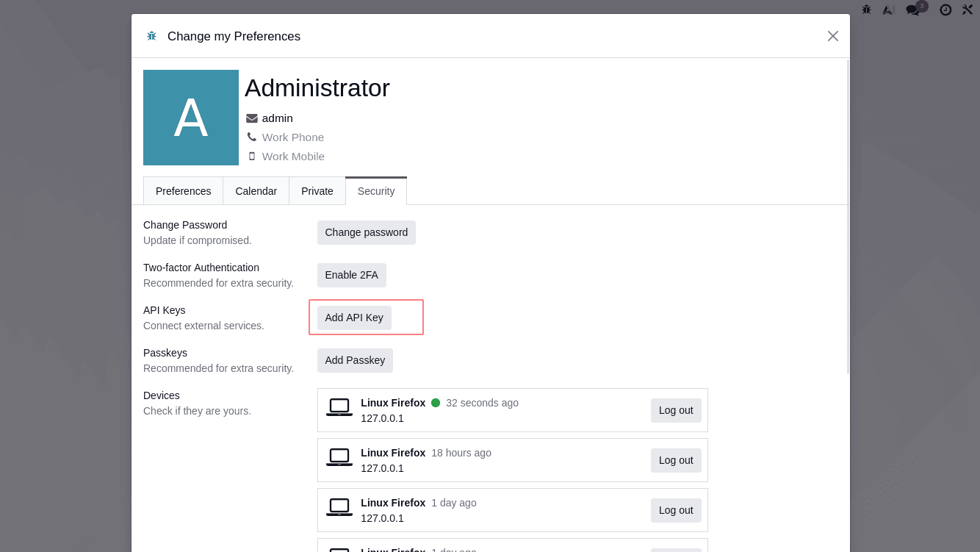Open the conversations chat bubble icon

pyautogui.click(x=912, y=10)
